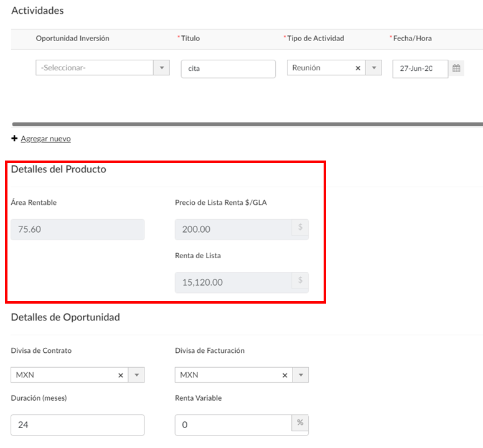This screenshot has width=483, height=448.
Task: Open the Divisa de Contrato dropdown arrow
Action: [136, 375]
